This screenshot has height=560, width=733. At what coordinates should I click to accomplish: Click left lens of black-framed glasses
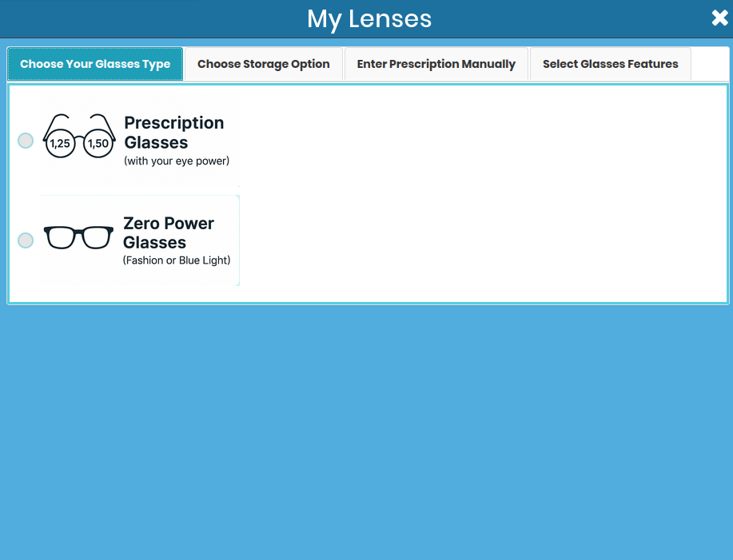pyautogui.click(x=62, y=237)
